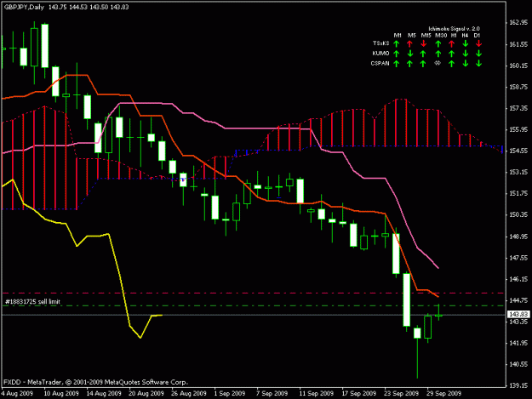Click the 161.55 price axis label
The image size is (532, 399).
pos(518,44)
